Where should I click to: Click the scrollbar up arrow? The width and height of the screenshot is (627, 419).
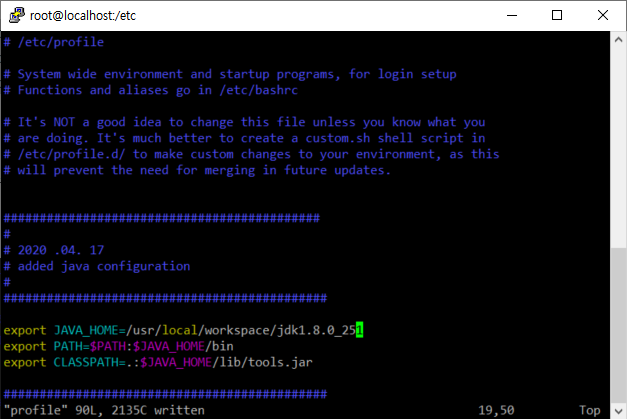[618, 40]
